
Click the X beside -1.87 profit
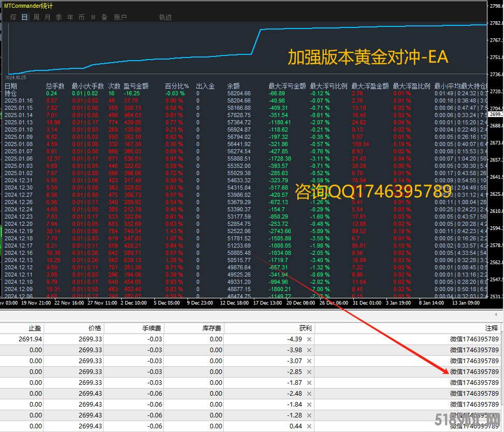309,383
